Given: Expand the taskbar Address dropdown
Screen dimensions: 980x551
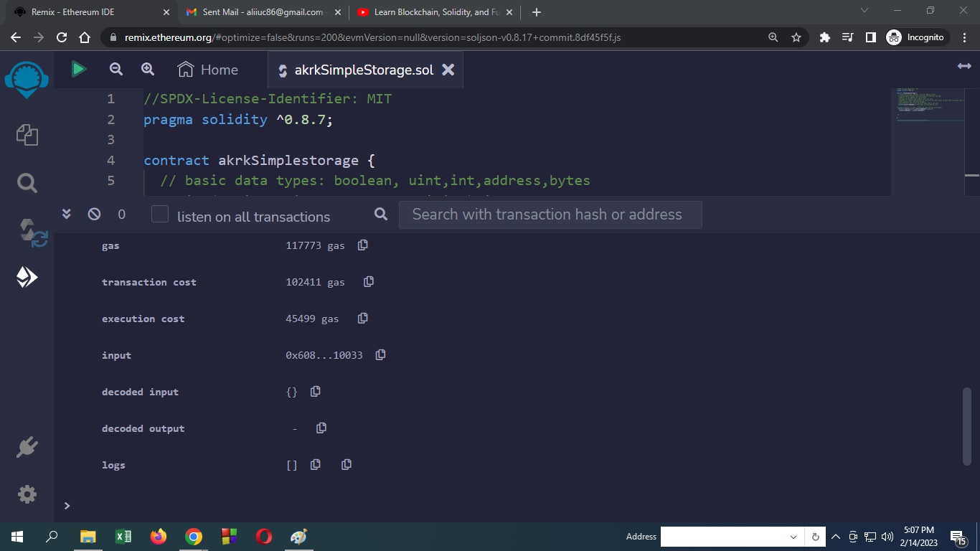Looking at the screenshot, I should pos(793,537).
